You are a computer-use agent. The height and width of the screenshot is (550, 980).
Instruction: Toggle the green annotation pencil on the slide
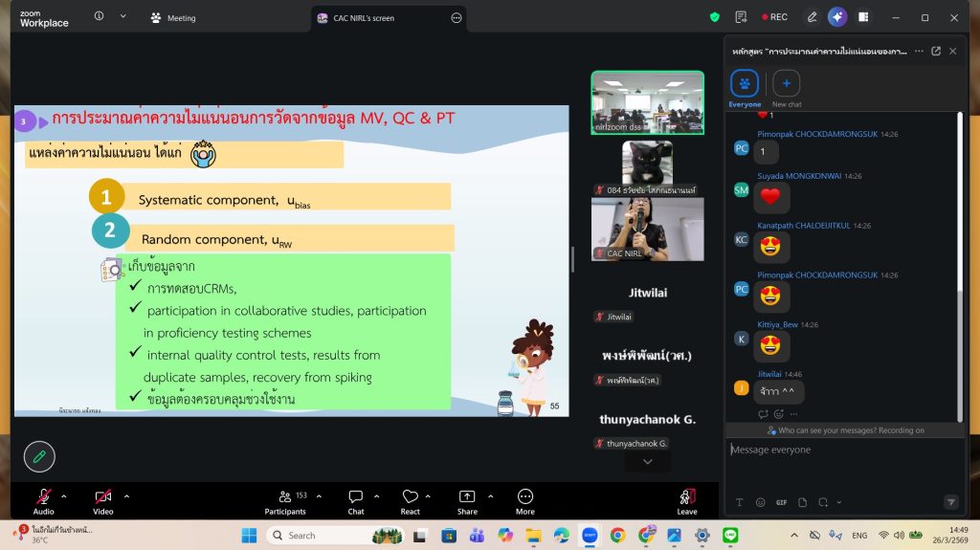pyautogui.click(x=39, y=456)
